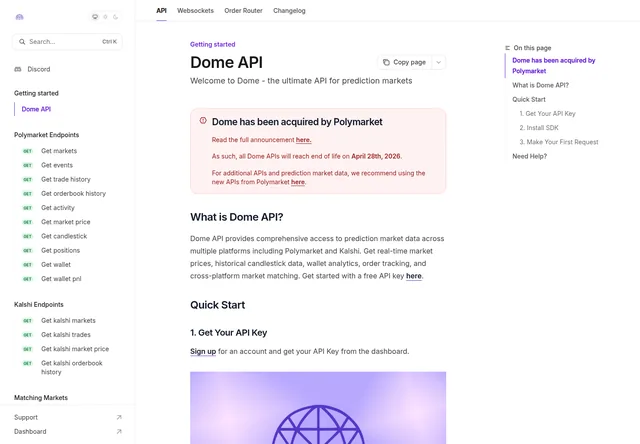Open Get trade history endpoint

tap(66, 179)
